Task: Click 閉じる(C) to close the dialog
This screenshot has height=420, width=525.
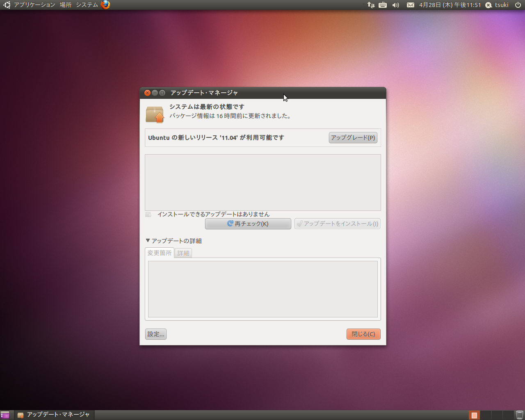Action: click(363, 334)
